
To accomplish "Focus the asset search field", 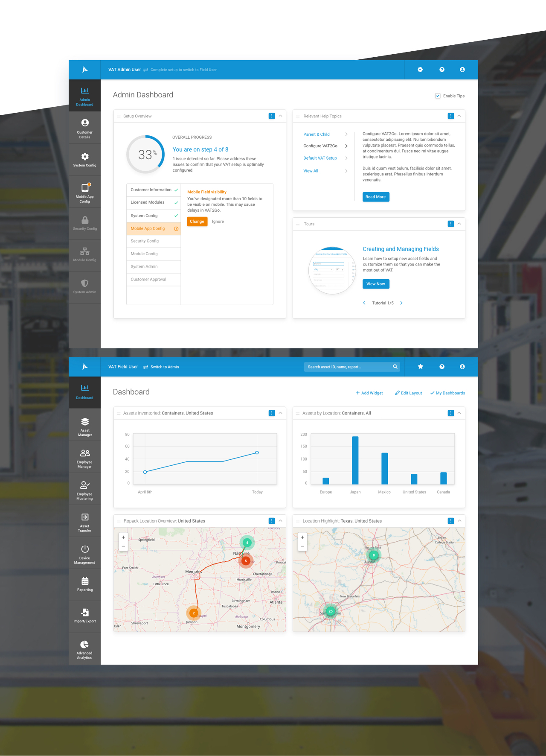I will coord(348,367).
